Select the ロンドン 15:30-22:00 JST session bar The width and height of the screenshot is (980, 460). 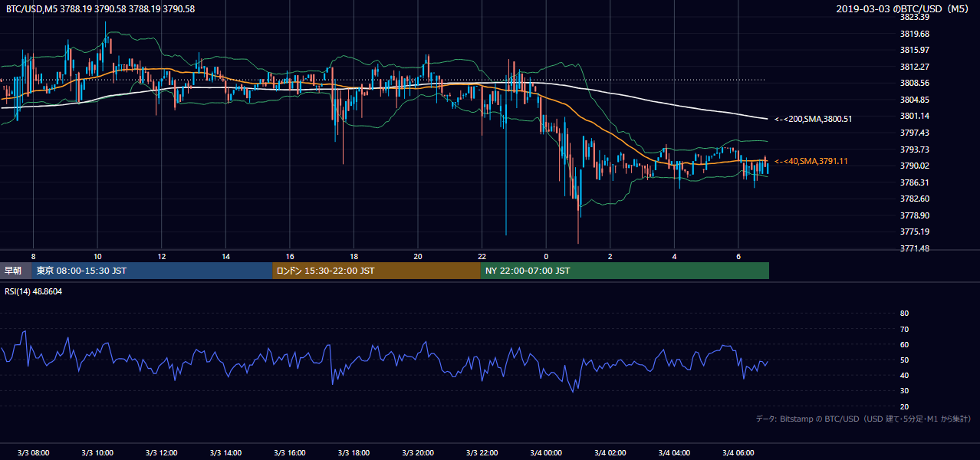pyautogui.click(x=377, y=271)
